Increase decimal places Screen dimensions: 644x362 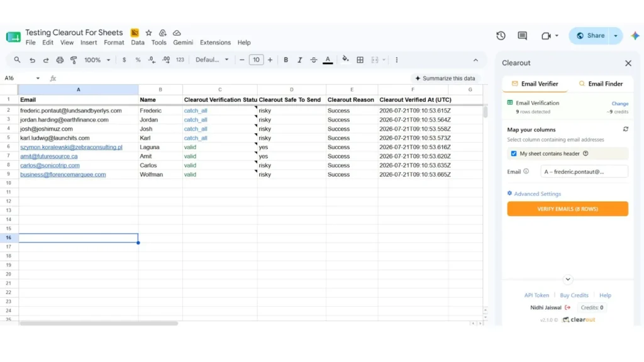(166, 60)
